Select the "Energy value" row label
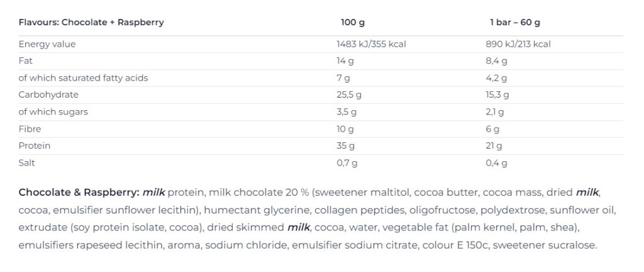 (47, 44)
